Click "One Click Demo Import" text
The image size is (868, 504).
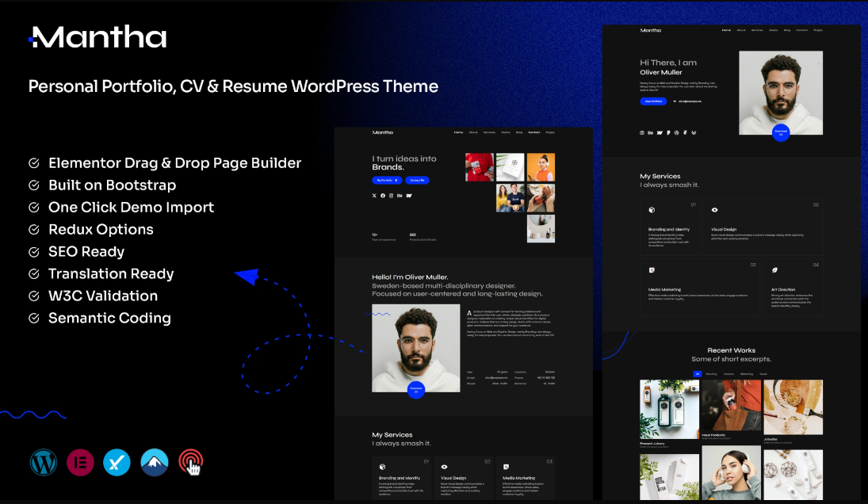pos(132,208)
